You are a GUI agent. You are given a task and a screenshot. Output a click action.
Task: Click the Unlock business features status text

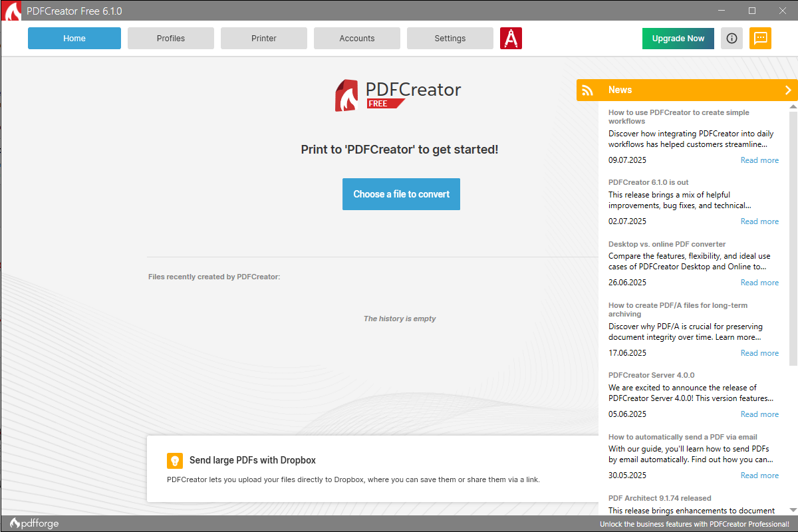coord(694,524)
